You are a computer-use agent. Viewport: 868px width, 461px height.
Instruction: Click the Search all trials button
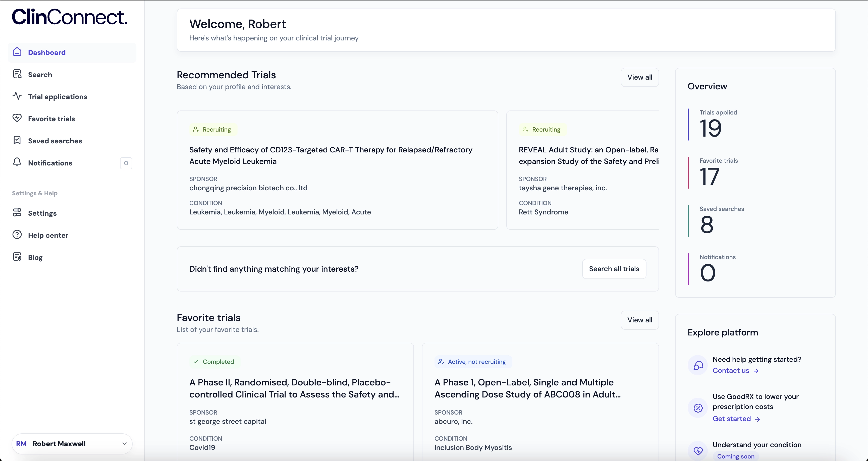[x=614, y=269]
